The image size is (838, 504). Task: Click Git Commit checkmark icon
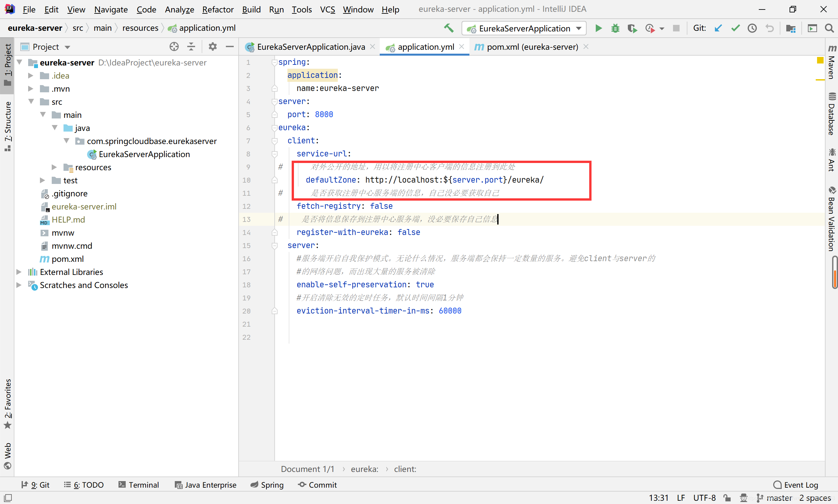[x=735, y=28]
